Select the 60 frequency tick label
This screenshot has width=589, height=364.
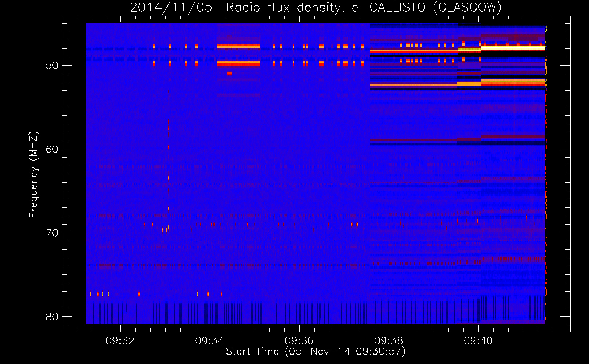point(52,149)
